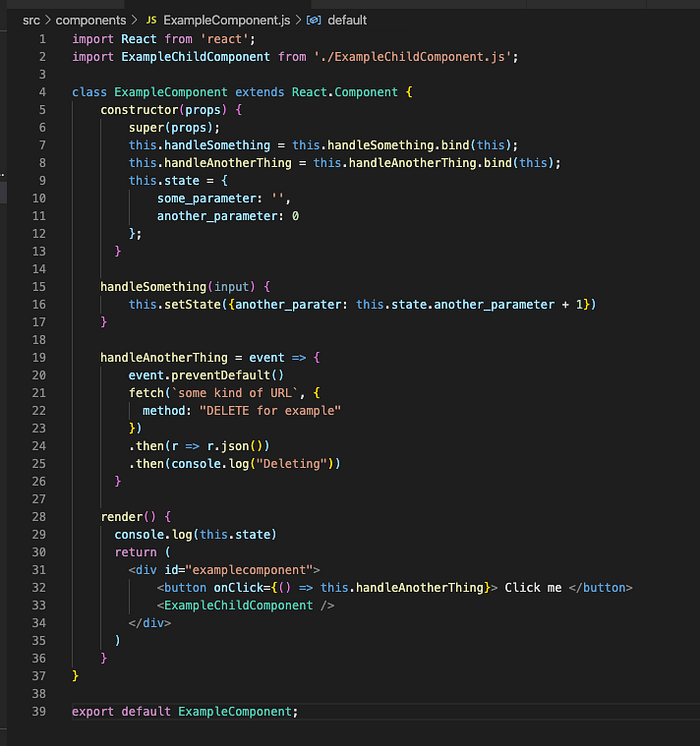Screen dimensions: 700x746
Task: Expand breadcrumb chevron after 'src'
Action: [x=48, y=20]
